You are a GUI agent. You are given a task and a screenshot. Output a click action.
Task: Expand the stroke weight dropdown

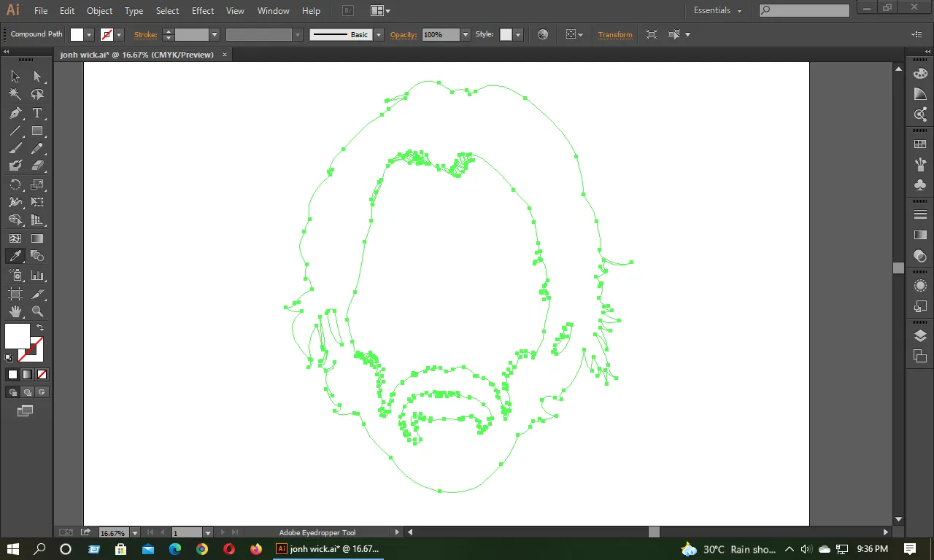pos(215,34)
